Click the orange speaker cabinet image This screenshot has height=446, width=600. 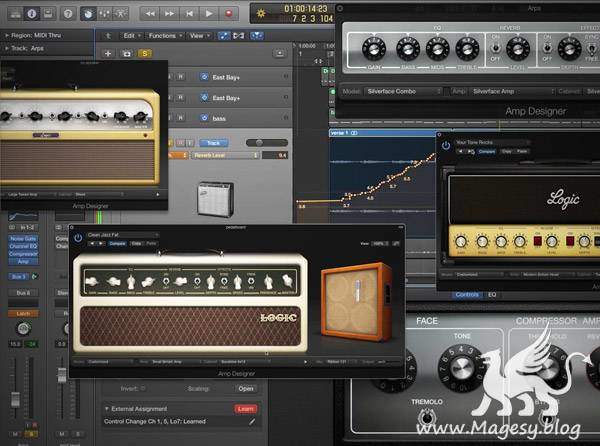[357, 302]
